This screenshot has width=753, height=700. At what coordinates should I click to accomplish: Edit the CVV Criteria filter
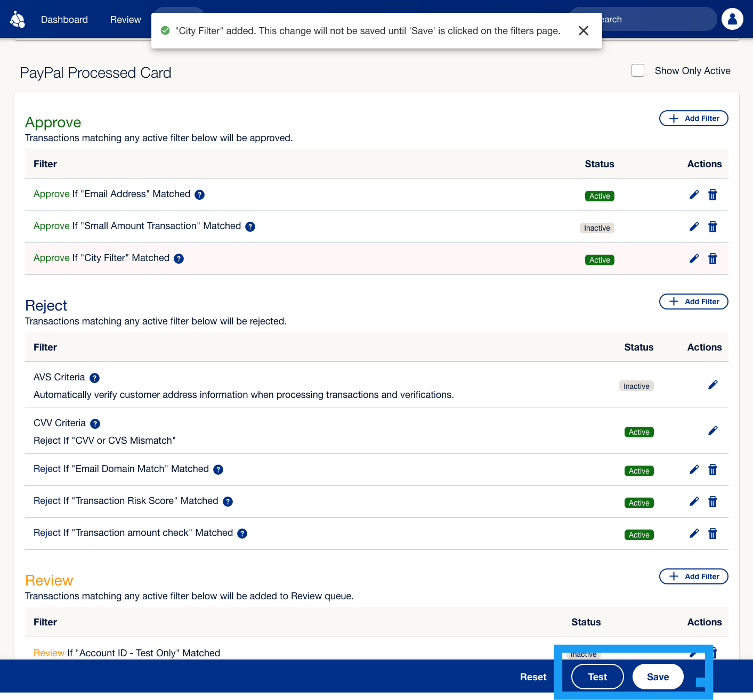pyautogui.click(x=712, y=430)
